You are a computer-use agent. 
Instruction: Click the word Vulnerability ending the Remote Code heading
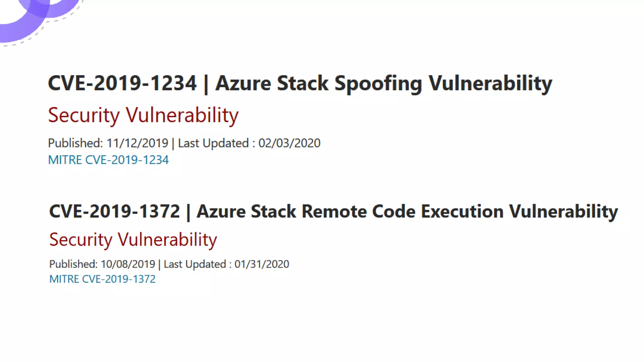pos(563,211)
